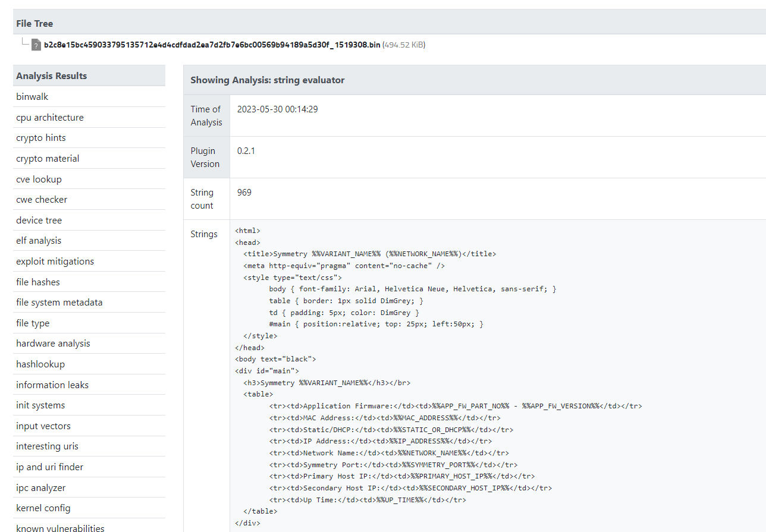
Task: Click plugin version 0.2.1
Action: click(246, 150)
